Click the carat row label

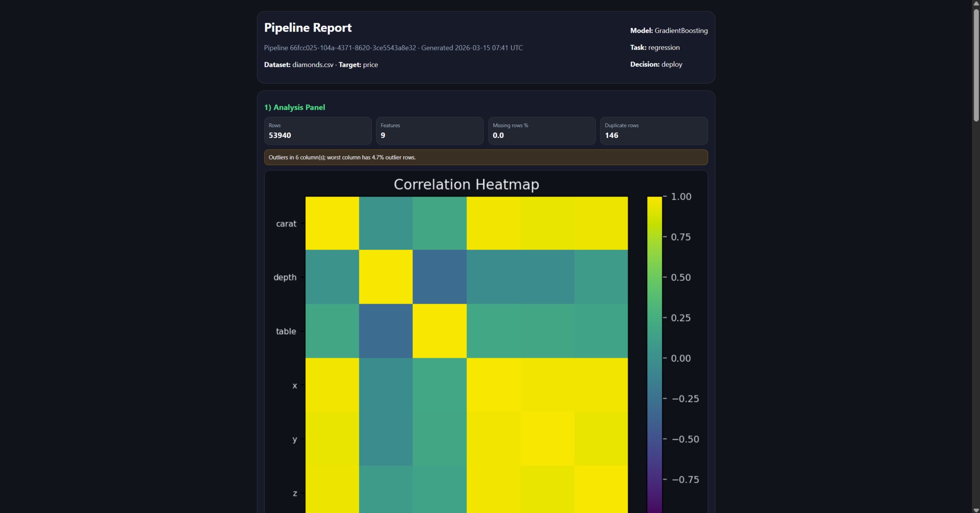[286, 224]
